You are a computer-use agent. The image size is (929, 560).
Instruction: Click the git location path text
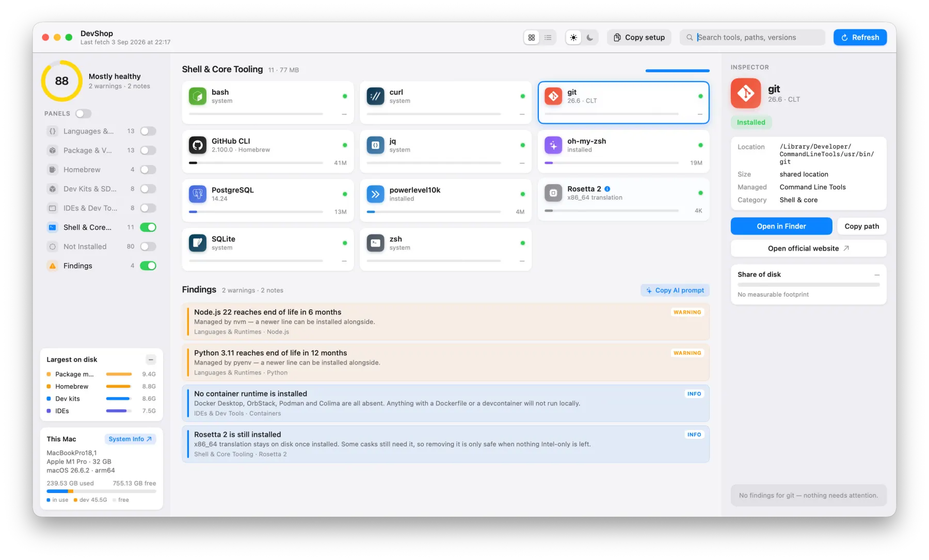[x=827, y=154]
